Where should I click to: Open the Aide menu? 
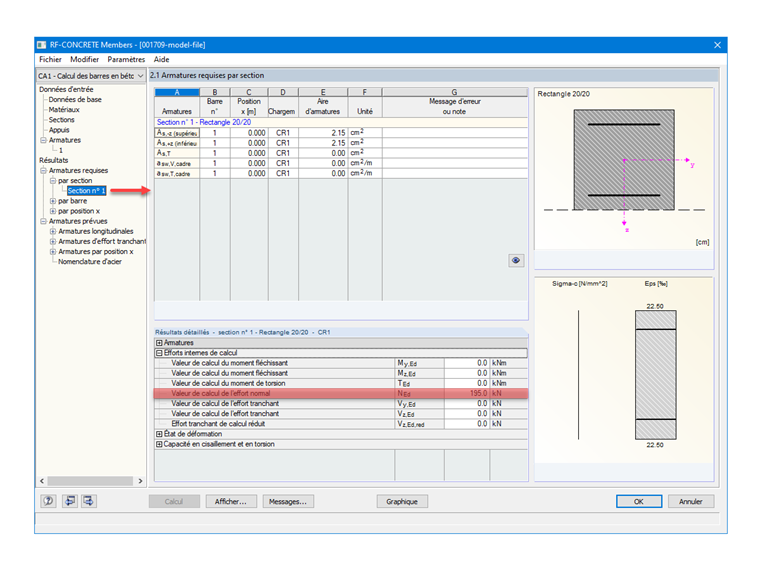click(x=161, y=59)
